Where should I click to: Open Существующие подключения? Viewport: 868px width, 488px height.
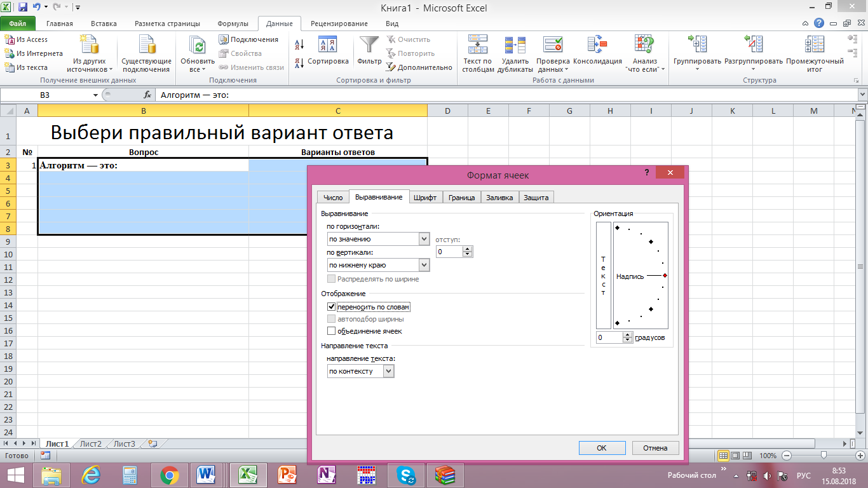tap(146, 53)
